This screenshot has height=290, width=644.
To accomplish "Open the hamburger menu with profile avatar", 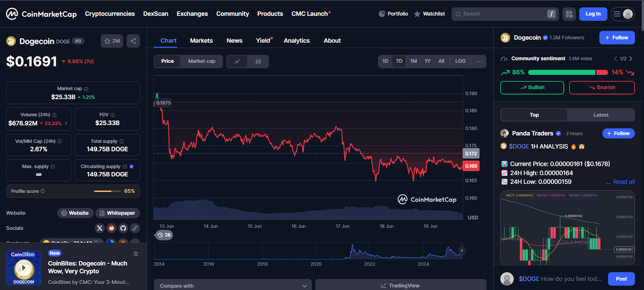I will [x=622, y=14].
